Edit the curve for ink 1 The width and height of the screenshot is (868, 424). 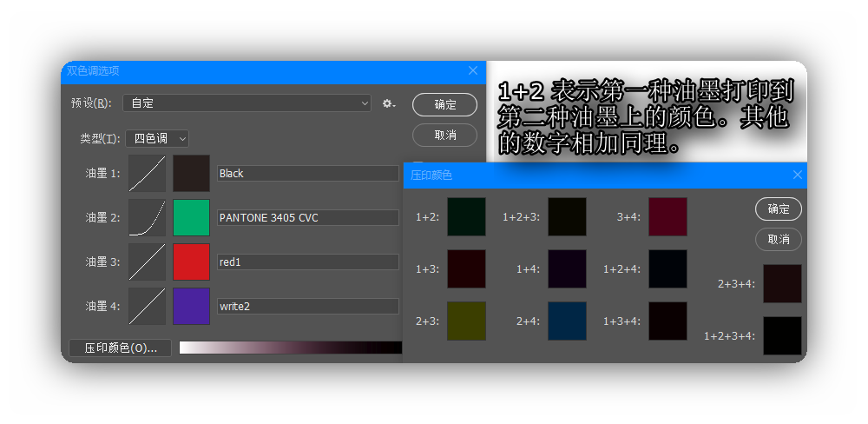pos(148,174)
